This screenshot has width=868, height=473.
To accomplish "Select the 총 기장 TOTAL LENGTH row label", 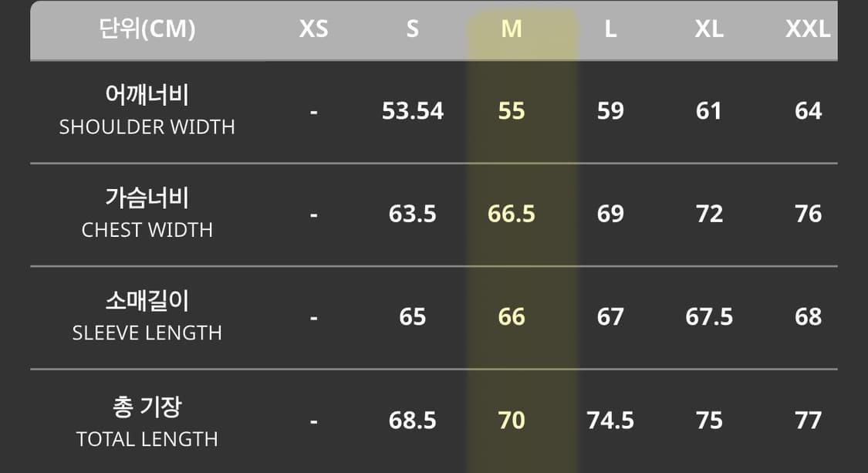I will [x=147, y=421].
